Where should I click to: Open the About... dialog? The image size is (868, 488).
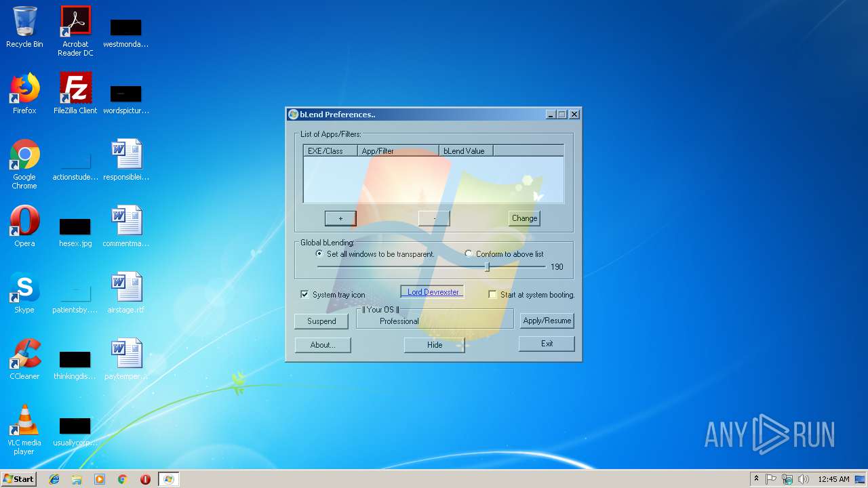point(323,345)
